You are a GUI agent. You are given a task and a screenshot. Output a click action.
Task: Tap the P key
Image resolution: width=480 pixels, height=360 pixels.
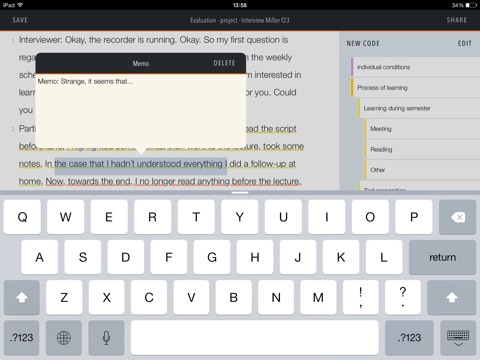point(414,217)
